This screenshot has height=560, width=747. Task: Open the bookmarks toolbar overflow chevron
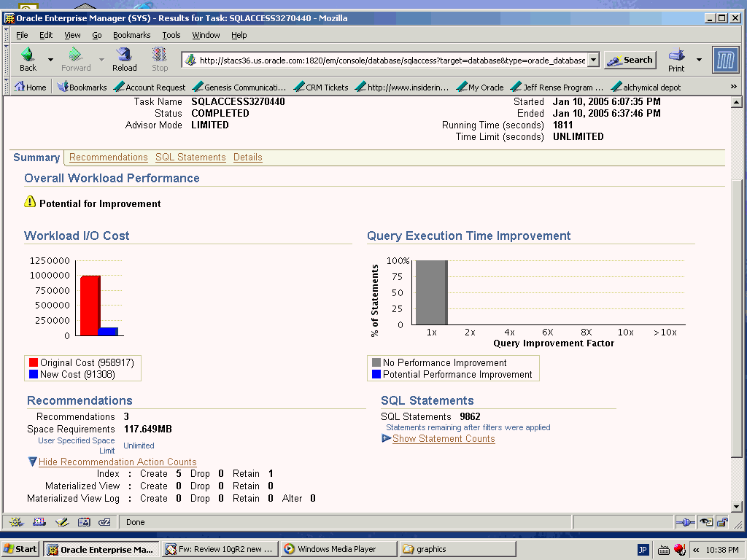tap(733, 87)
